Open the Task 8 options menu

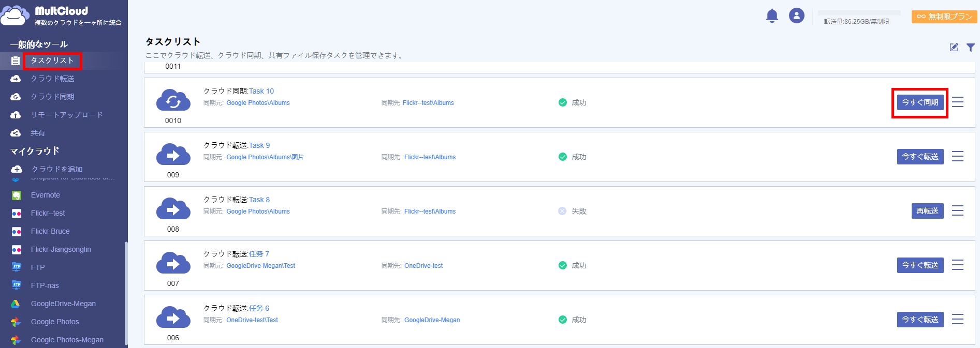(x=958, y=211)
